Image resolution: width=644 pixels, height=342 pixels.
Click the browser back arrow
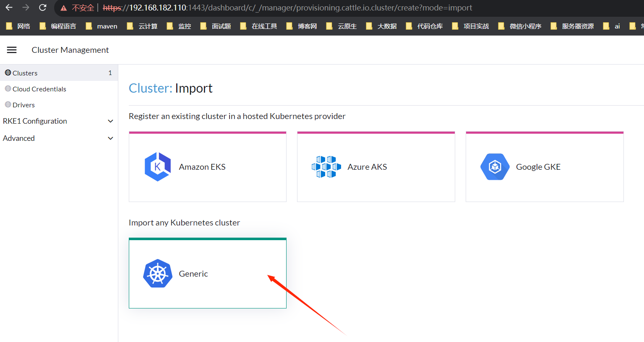click(9, 8)
